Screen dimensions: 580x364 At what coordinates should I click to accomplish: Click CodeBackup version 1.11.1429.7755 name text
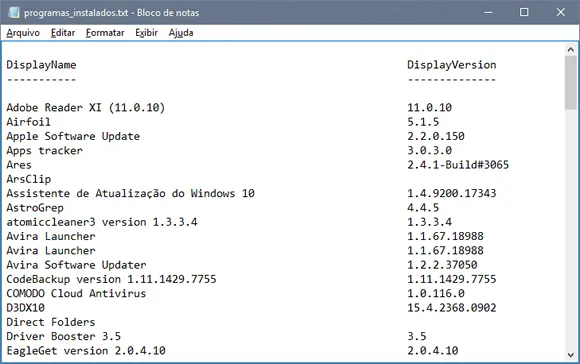click(111, 279)
